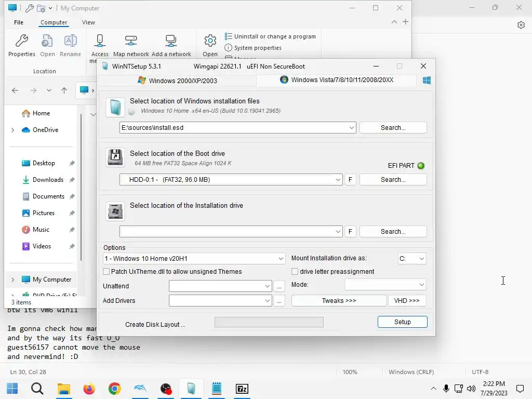Open Installation drive dropdown

338,231
